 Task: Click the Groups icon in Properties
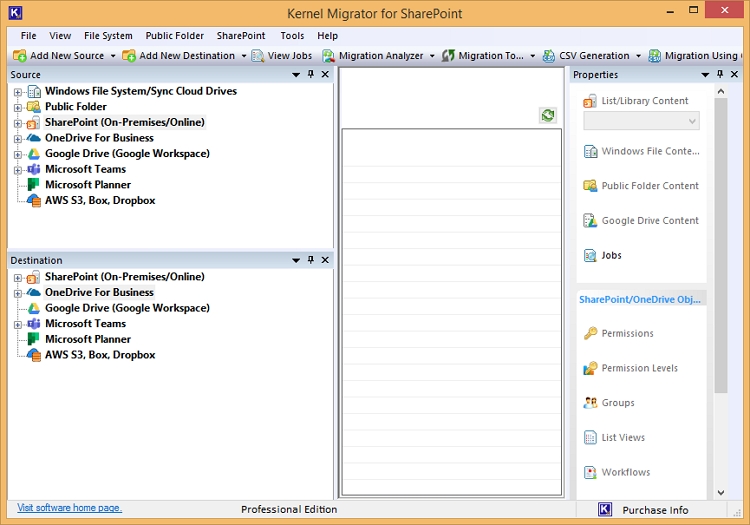pyautogui.click(x=590, y=403)
